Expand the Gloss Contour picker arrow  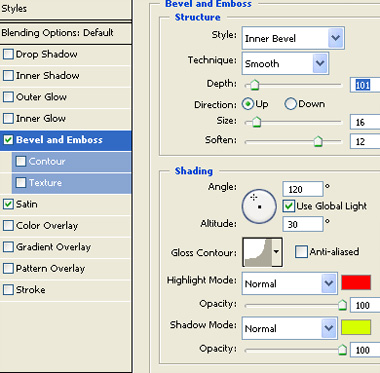(x=277, y=252)
